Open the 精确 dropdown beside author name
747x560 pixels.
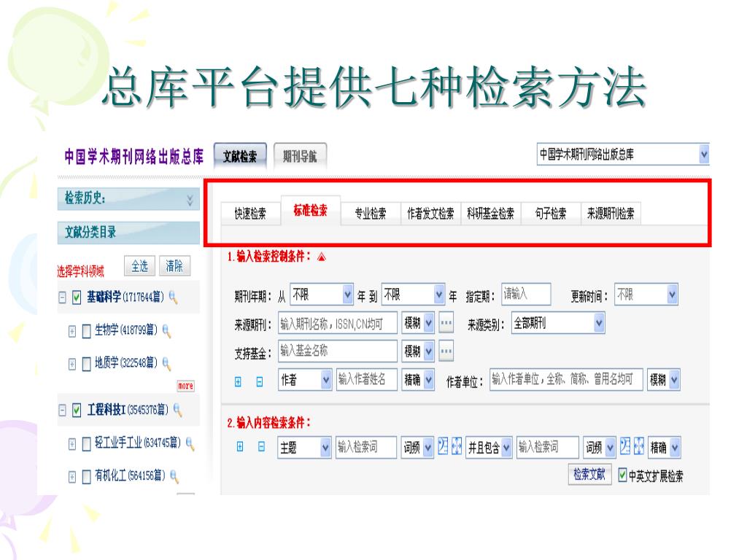[428, 380]
